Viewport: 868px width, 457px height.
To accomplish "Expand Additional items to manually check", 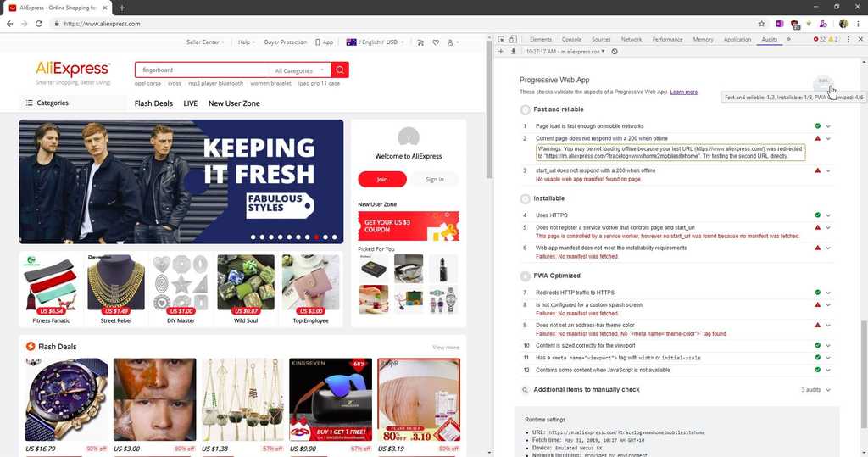I will 828,390.
